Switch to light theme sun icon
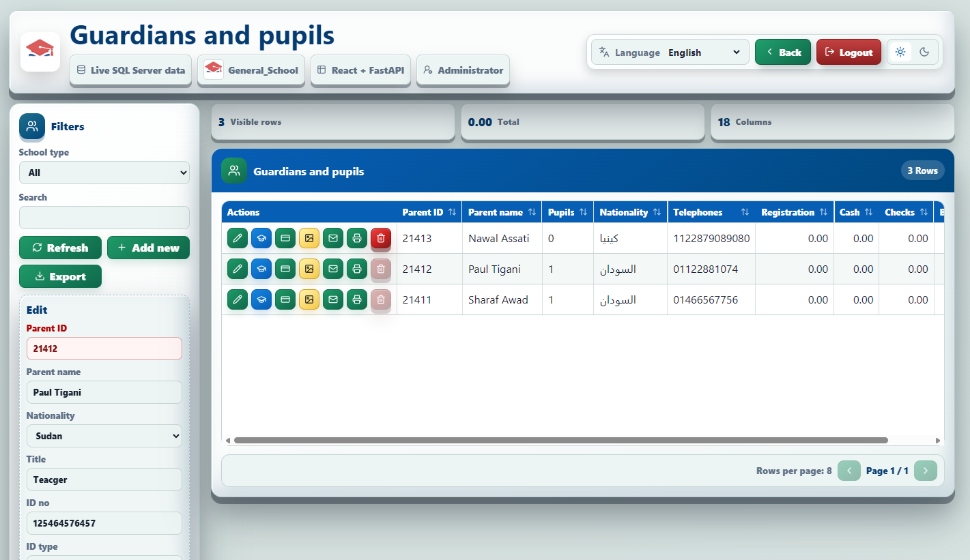Image resolution: width=970 pixels, height=560 pixels. coord(900,52)
